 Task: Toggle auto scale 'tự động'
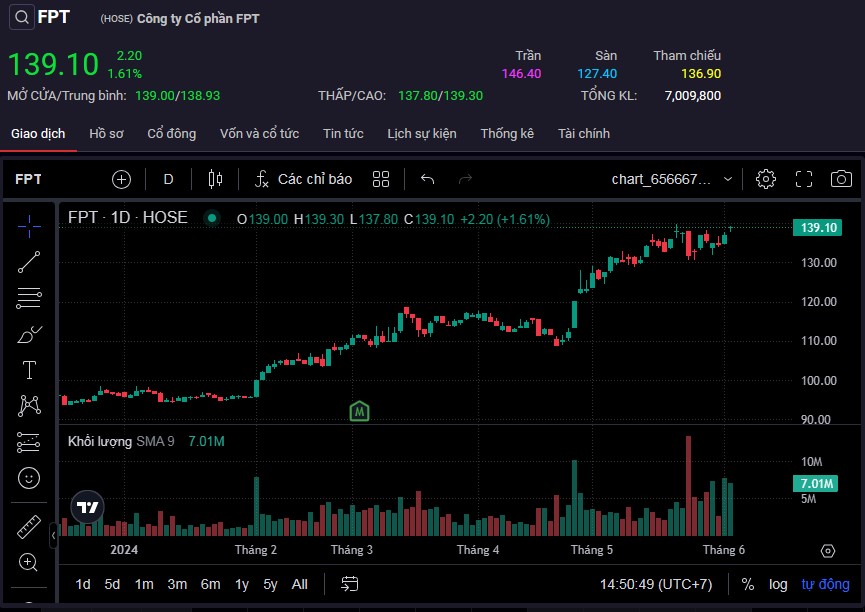[x=825, y=584]
